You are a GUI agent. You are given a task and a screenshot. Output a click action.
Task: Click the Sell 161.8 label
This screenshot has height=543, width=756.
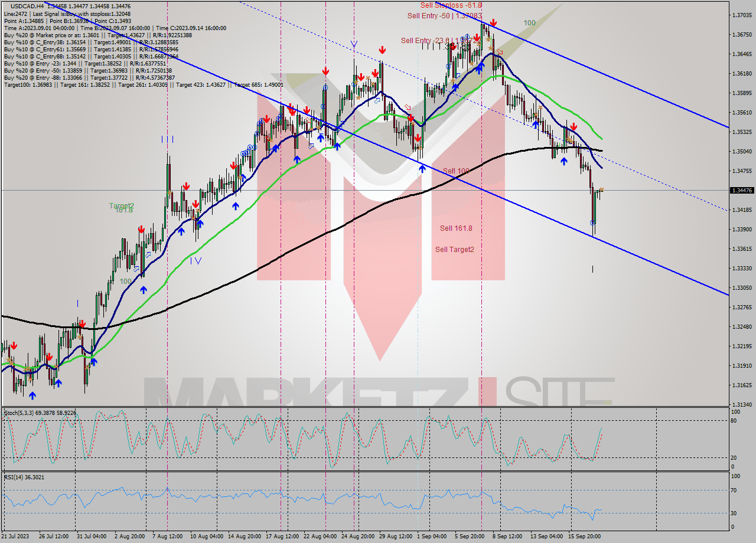[456, 228]
